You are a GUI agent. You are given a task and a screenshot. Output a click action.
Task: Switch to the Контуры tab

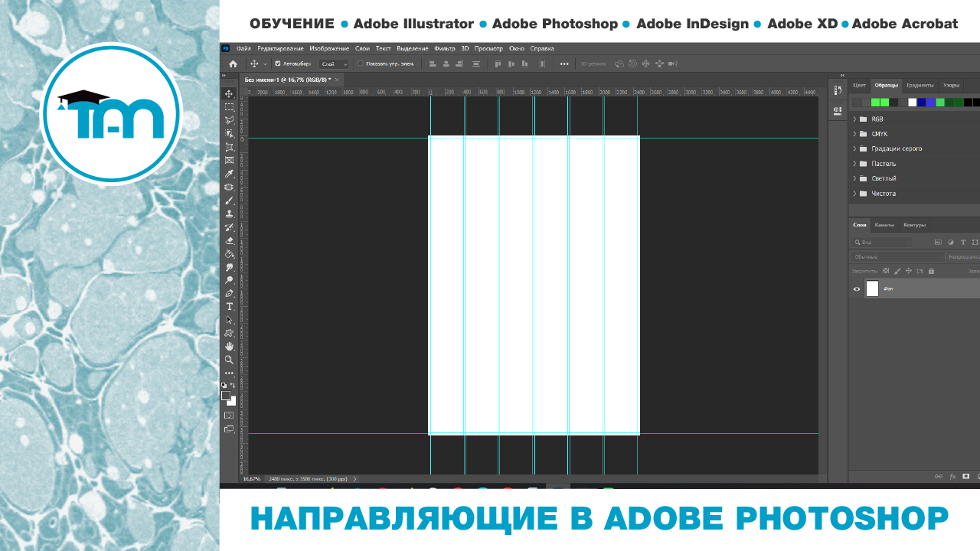tap(914, 225)
